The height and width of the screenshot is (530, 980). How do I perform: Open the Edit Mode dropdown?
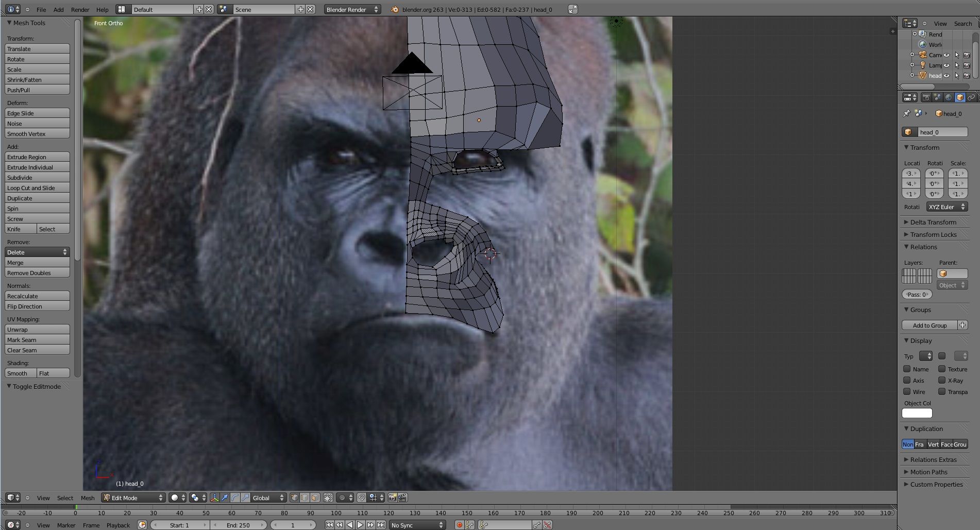point(133,498)
